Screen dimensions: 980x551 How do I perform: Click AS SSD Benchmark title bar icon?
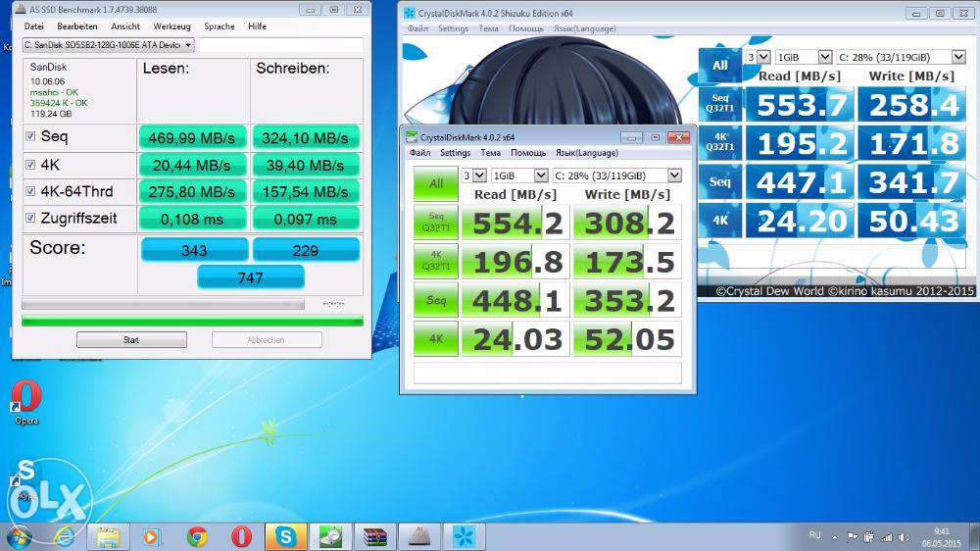tap(21, 10)
